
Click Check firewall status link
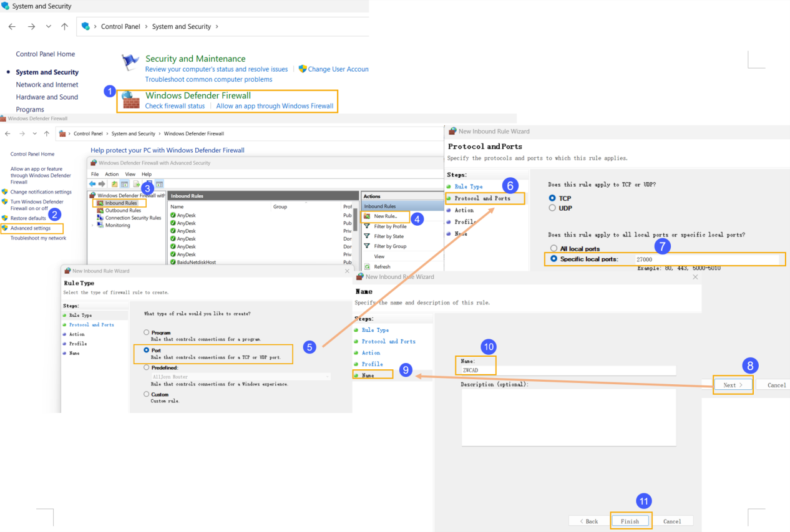click(175, 106)
